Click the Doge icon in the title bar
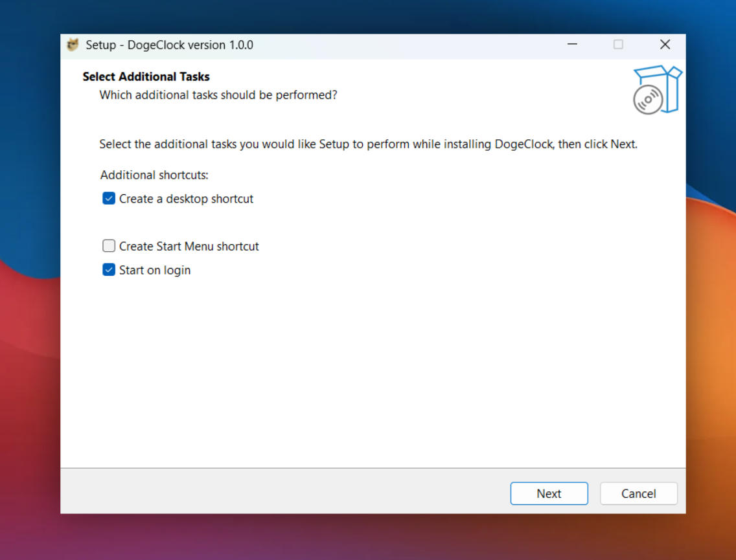Viewport: 736px width, 560px height. (x=73, y=45)
